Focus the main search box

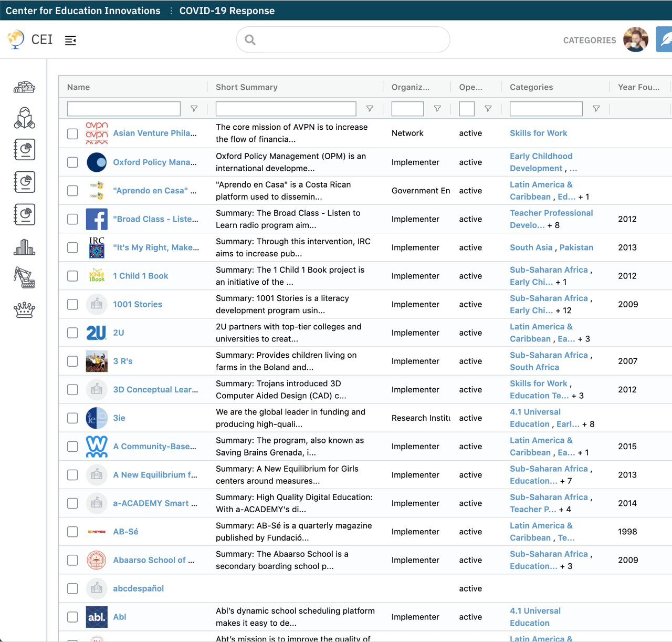click(x=343, y=40)
